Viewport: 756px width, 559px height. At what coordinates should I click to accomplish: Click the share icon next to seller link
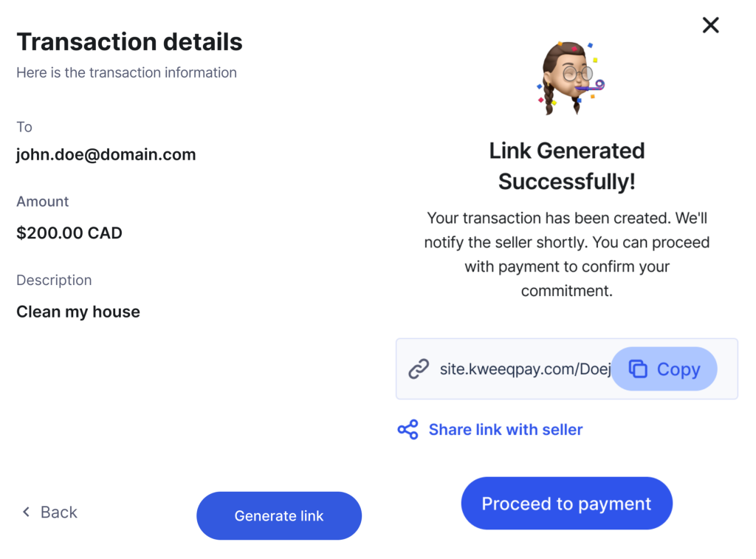coord(408,429)
